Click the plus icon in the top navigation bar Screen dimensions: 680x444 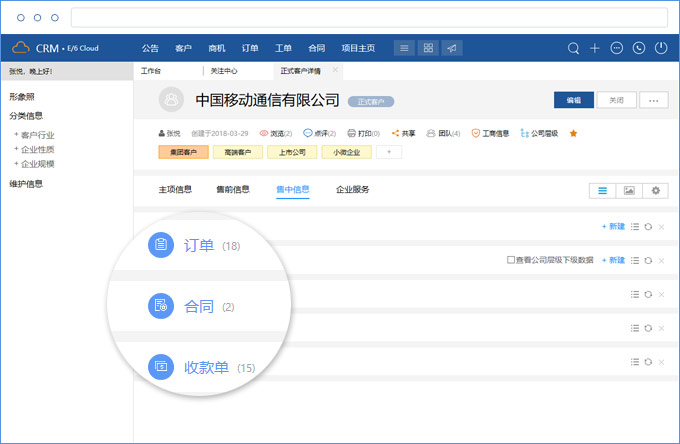(x=595, y=48)
